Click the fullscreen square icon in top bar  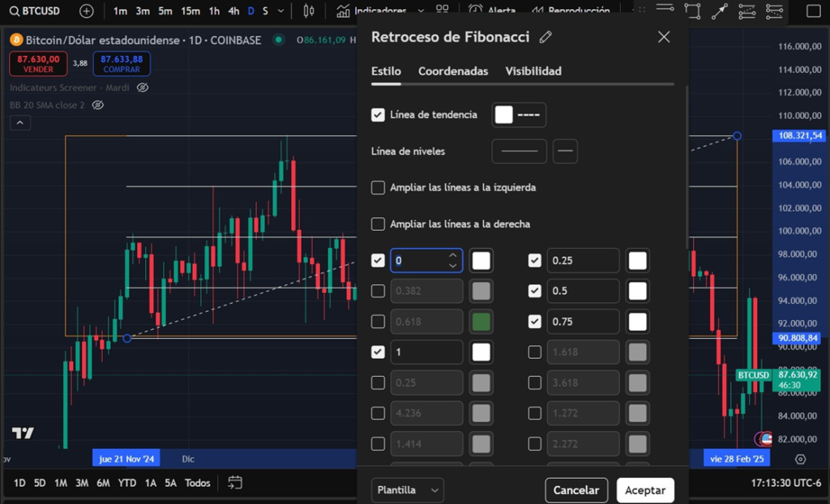[x=813, y=11]
